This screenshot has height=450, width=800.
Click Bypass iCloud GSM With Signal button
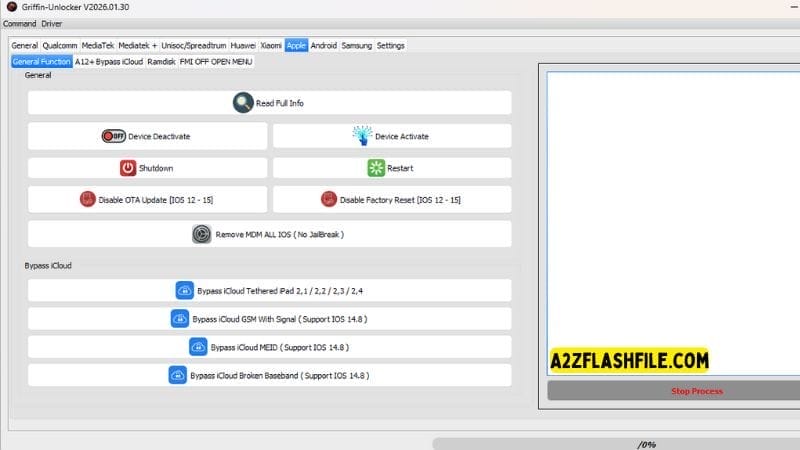(269, 318)
